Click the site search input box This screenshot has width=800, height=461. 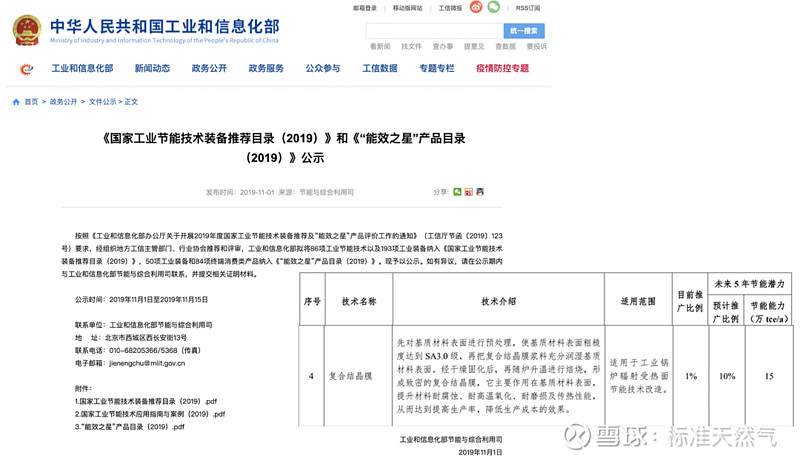tap(435, 31)
